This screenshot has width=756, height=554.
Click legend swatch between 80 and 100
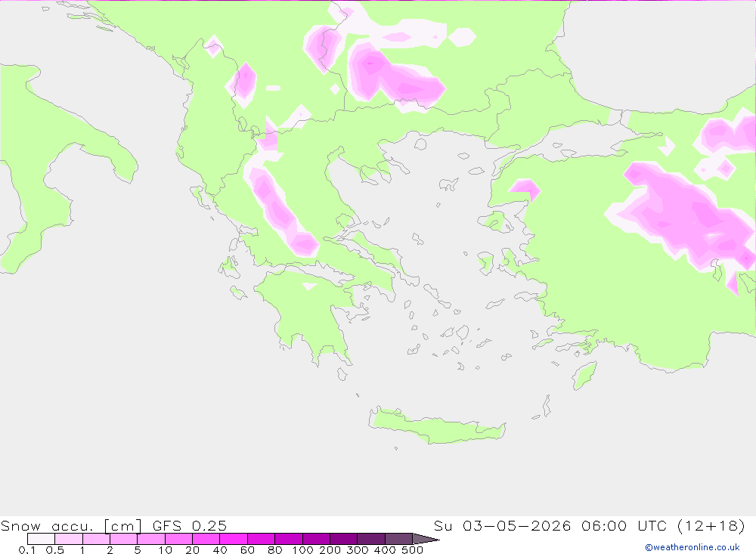289,539
